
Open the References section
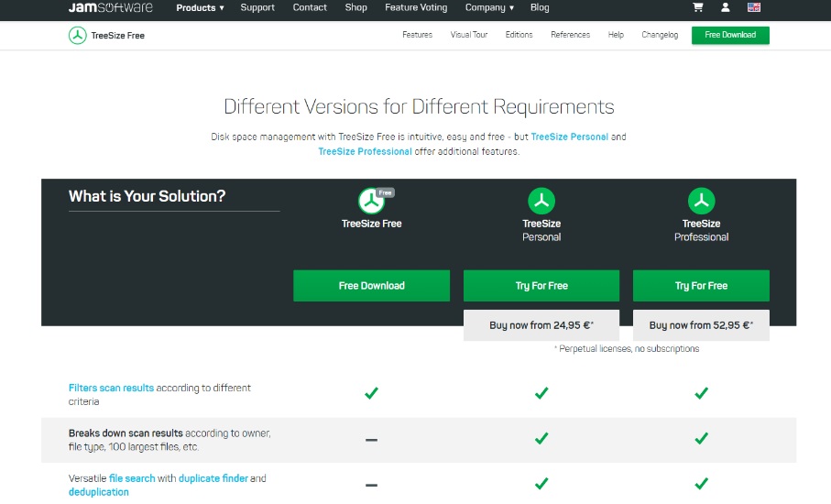click(570, 35)
